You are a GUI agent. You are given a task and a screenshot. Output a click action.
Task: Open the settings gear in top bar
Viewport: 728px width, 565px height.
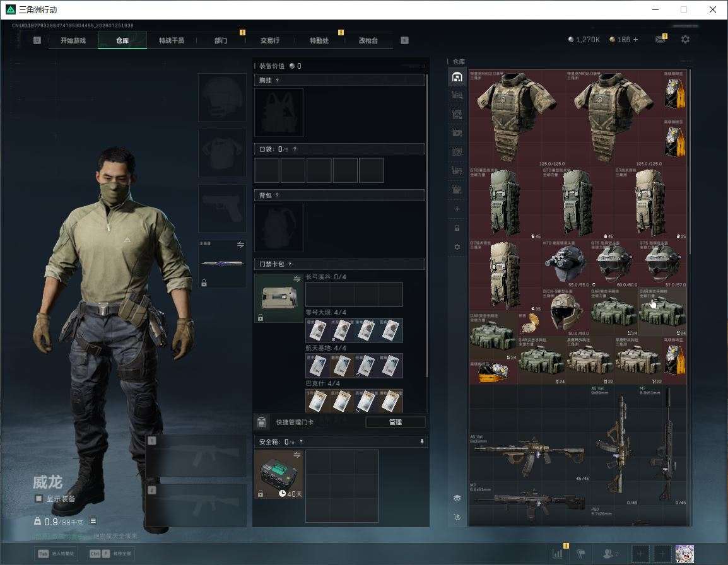(x=685, y=40)
